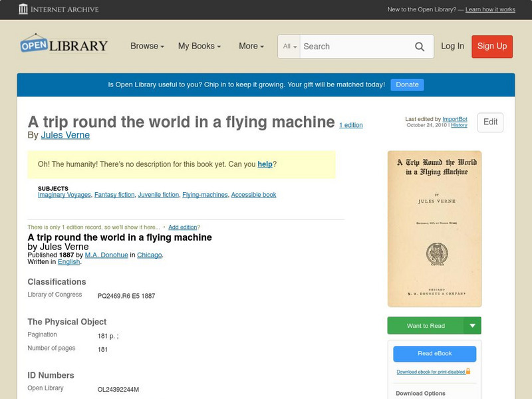
Task: Click the Donate button
Action: (x=406, y=84)
